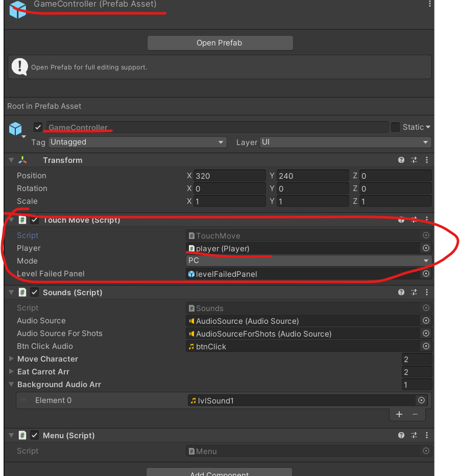Open Transform presets slider icon
The width and height of the screenshot is (460, 476).
pyautogui.click(x=414, y=160)
